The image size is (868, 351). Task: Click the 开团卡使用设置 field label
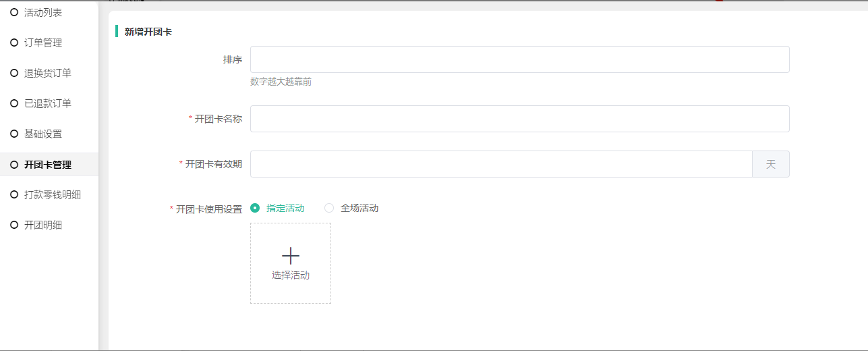(208, 209)
